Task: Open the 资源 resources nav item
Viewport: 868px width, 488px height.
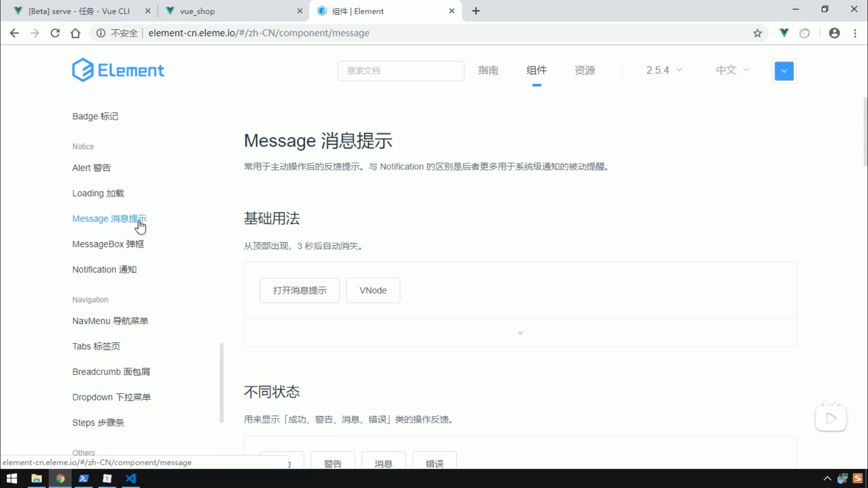Action: pos(585,70)
